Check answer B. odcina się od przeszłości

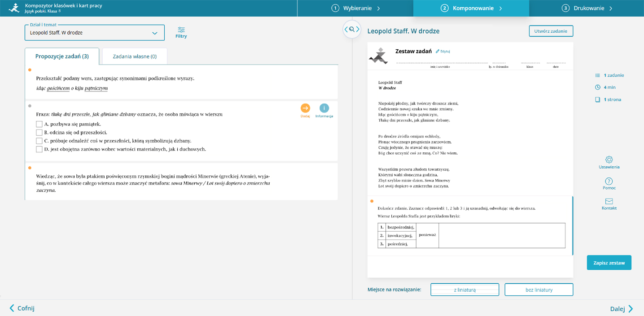pyautogui.click(x=39, y=133)
